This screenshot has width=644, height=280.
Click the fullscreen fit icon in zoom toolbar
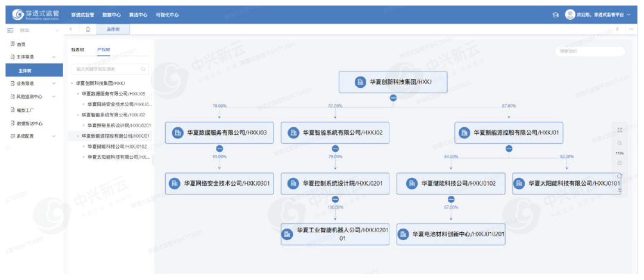[620, 130]
